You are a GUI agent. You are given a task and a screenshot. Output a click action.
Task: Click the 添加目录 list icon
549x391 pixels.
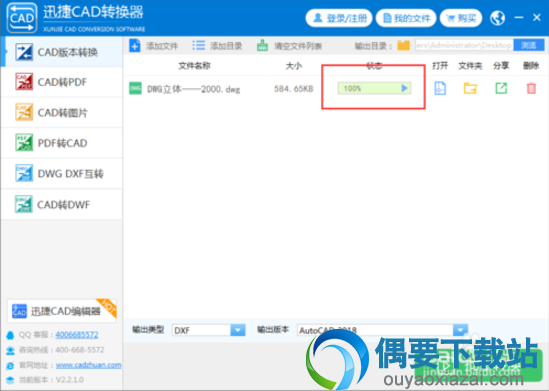(x=199, y=46)
